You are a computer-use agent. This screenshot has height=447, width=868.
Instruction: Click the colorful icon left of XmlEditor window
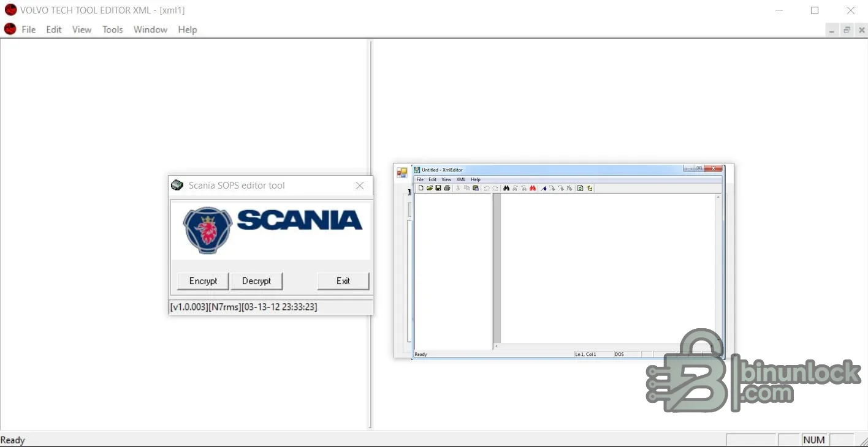point(402,173)
